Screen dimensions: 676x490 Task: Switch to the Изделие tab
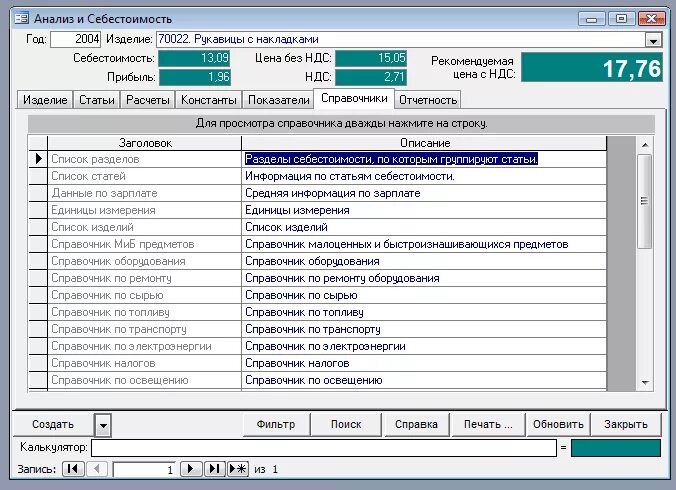45,100
